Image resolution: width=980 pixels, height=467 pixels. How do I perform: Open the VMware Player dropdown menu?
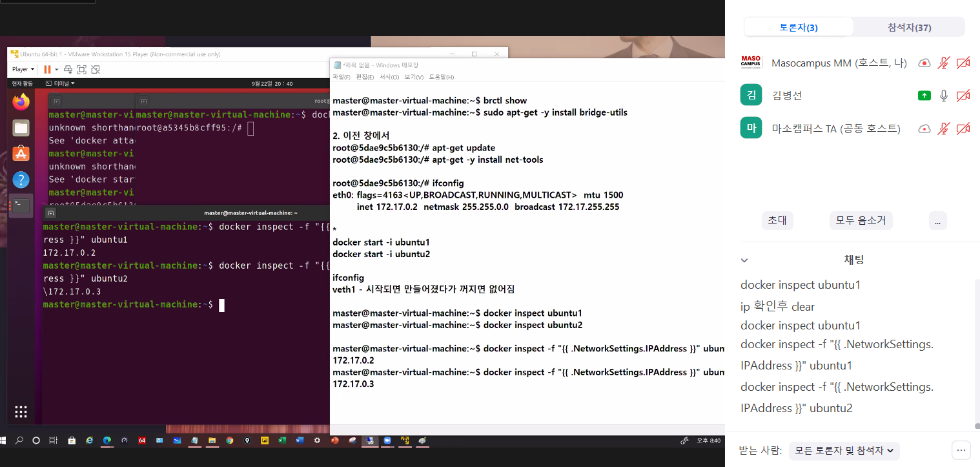pyautogui.click(x=23, y=69)
